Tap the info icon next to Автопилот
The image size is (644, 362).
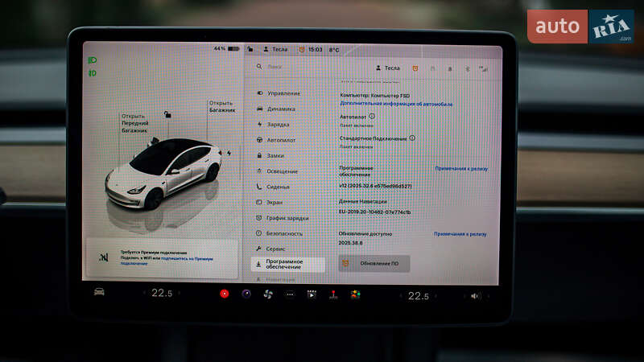tap(372, 116)
